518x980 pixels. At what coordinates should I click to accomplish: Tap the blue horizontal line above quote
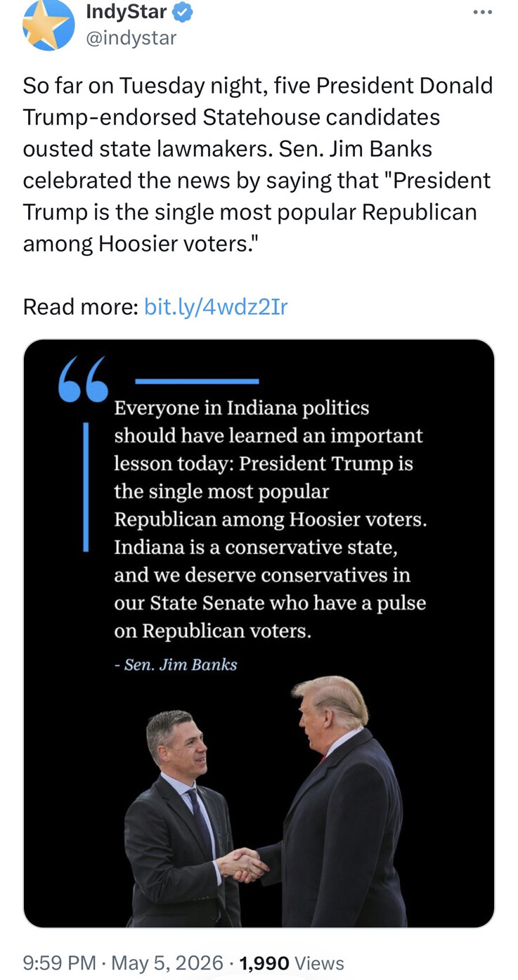pos(197,381)
